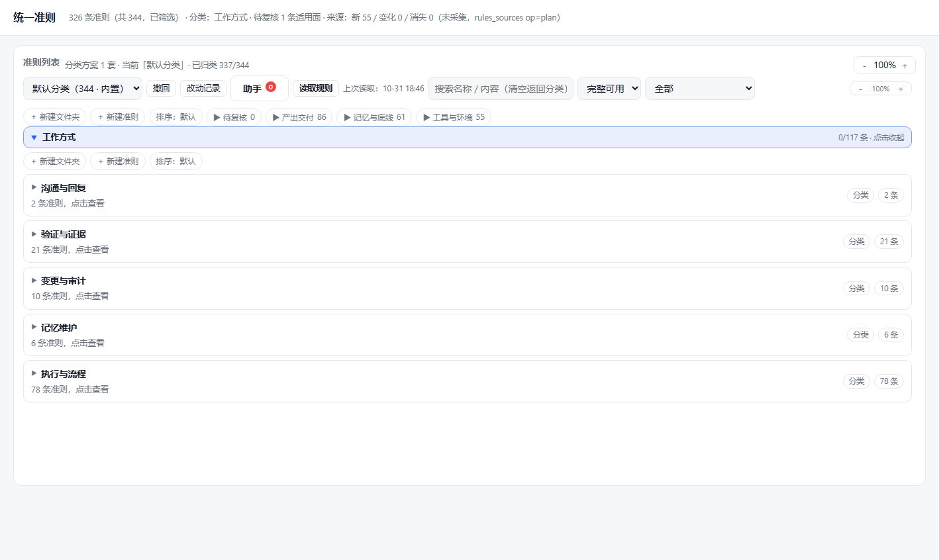939x560 pixels.
Task: Click the 分类 tag on 验证与证据 row
Action: pyautogui.click(x=856, y=242)
